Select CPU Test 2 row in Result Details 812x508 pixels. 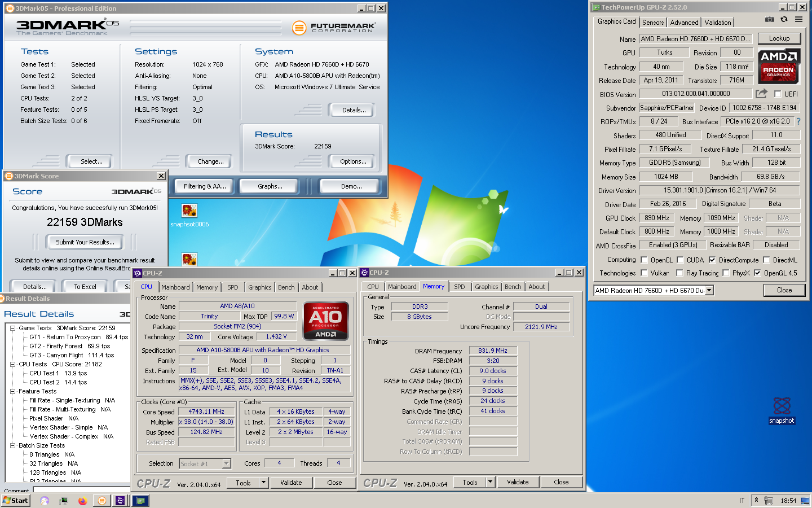[x=58, y=382]
